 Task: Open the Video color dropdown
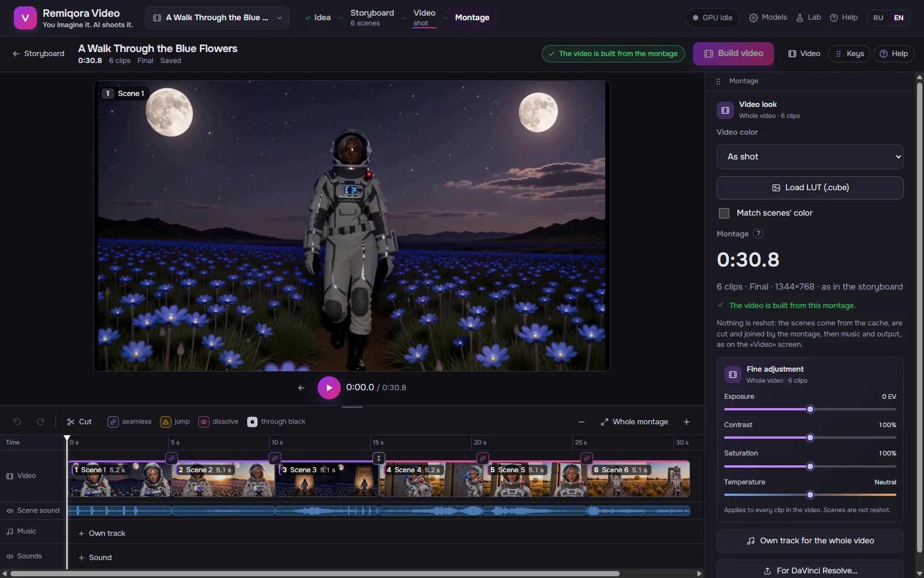pyautogui.click(x=810, y=157)
